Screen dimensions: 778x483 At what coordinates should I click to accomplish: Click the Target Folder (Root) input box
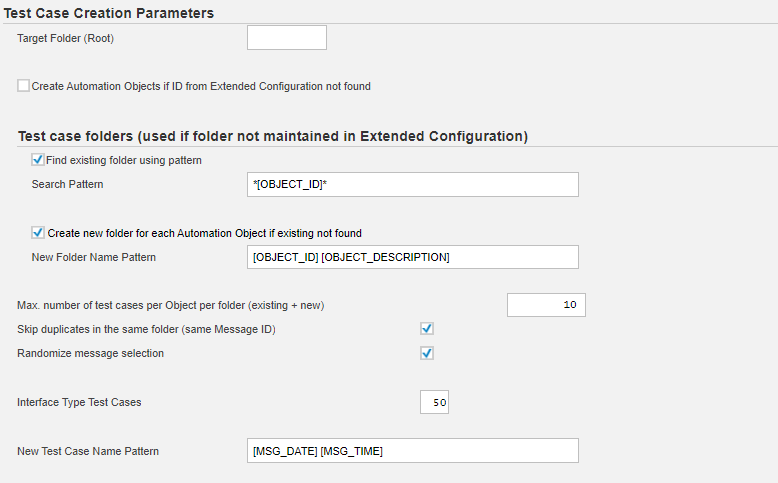tap(286, 38)
